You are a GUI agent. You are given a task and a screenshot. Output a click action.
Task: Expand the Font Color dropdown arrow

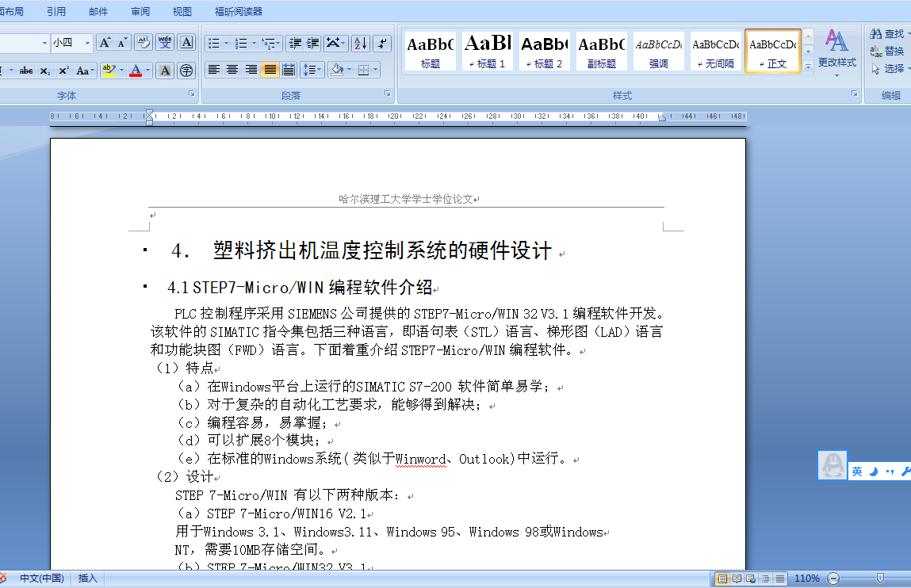147,70
